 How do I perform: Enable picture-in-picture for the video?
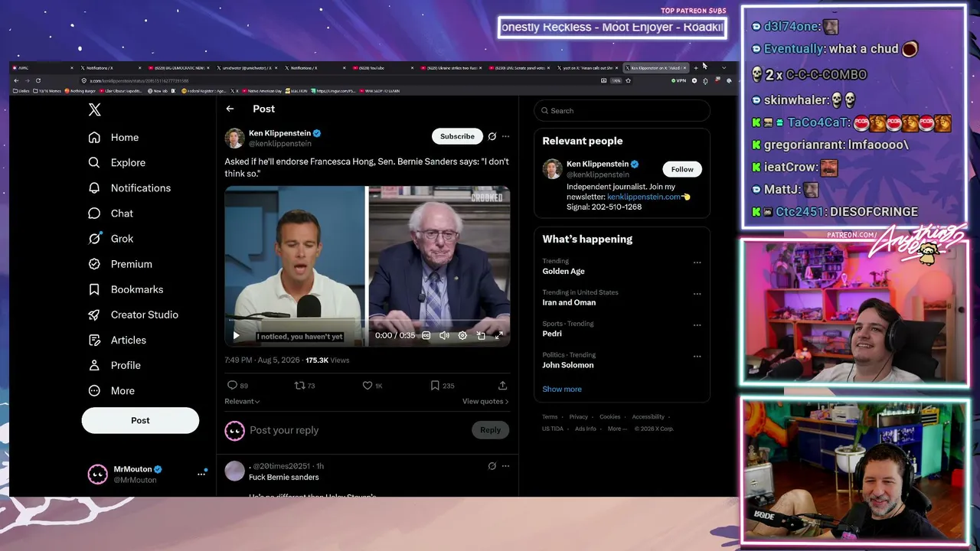pos(481,335)
